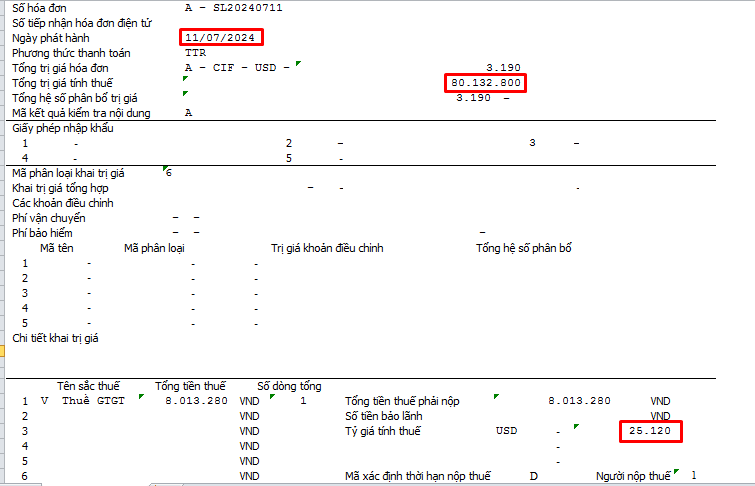
Task: Select the USD currency cell beside Tỷ giá tính thuế
Action: click(x=507, y=431)
